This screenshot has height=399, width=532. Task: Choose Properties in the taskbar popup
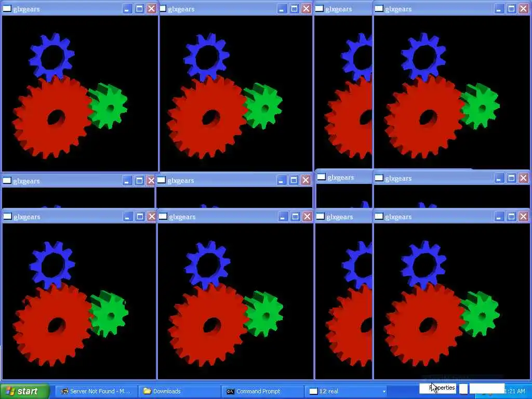pos(438,388)
